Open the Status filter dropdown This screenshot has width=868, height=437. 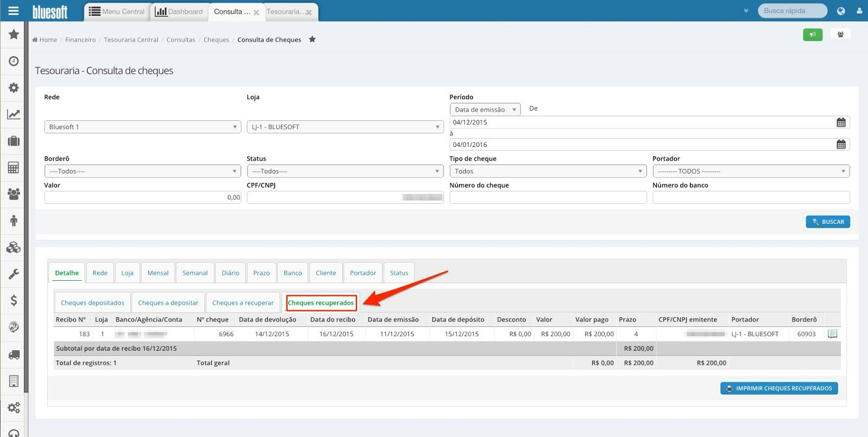pos(345,171)
